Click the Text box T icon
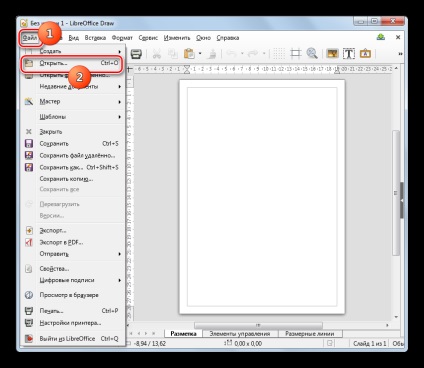This screenshot has height=368, width=424. (x=349, y=54)
